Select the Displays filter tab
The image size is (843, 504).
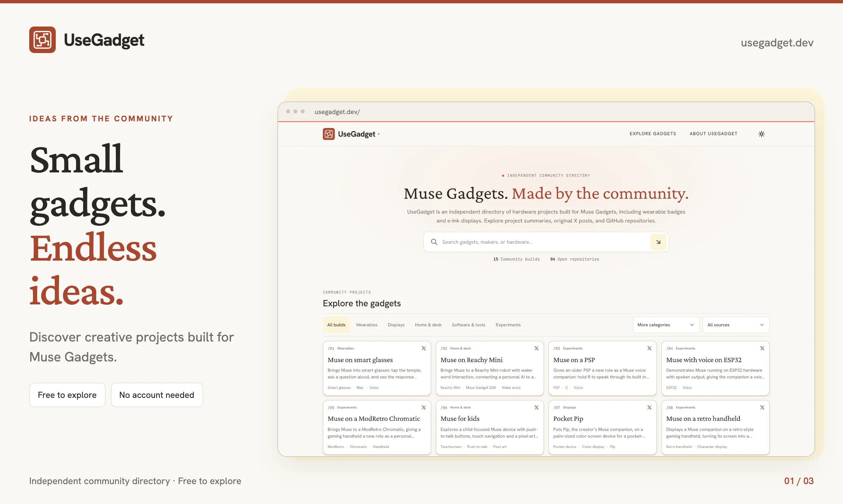click(396, 325)
